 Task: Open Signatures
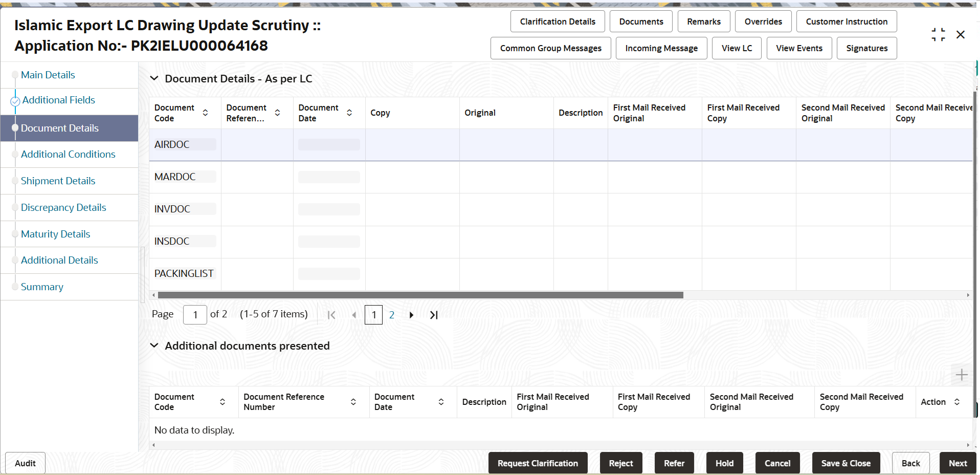[866, 48]
